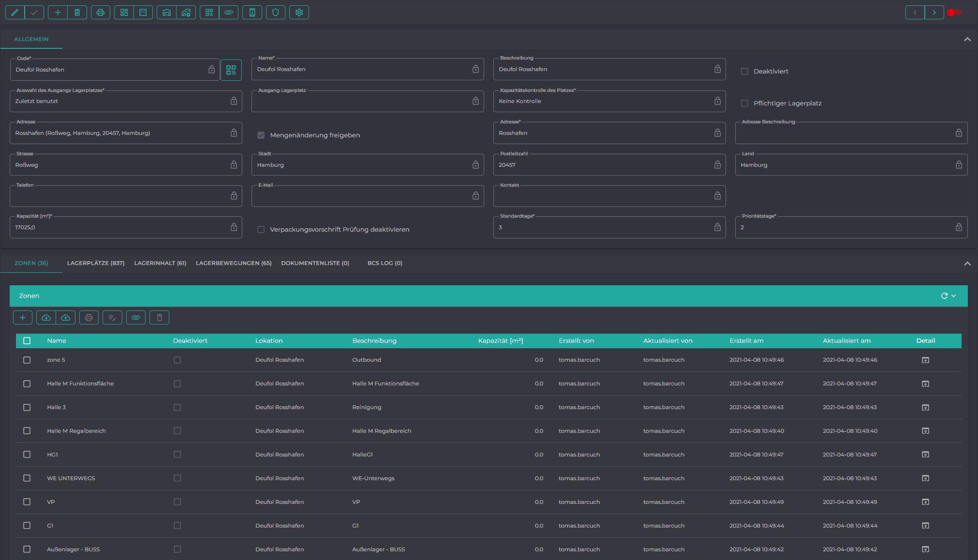This screenshot has height=560, width=978.
Task: Select the Halle 3 row checkbox
Action: [27, 408]
